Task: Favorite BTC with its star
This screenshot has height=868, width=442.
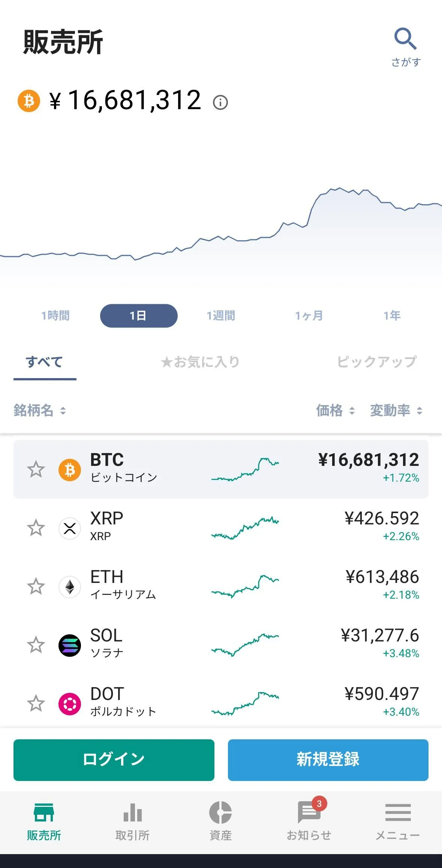Action: click(x=36, y=469)
